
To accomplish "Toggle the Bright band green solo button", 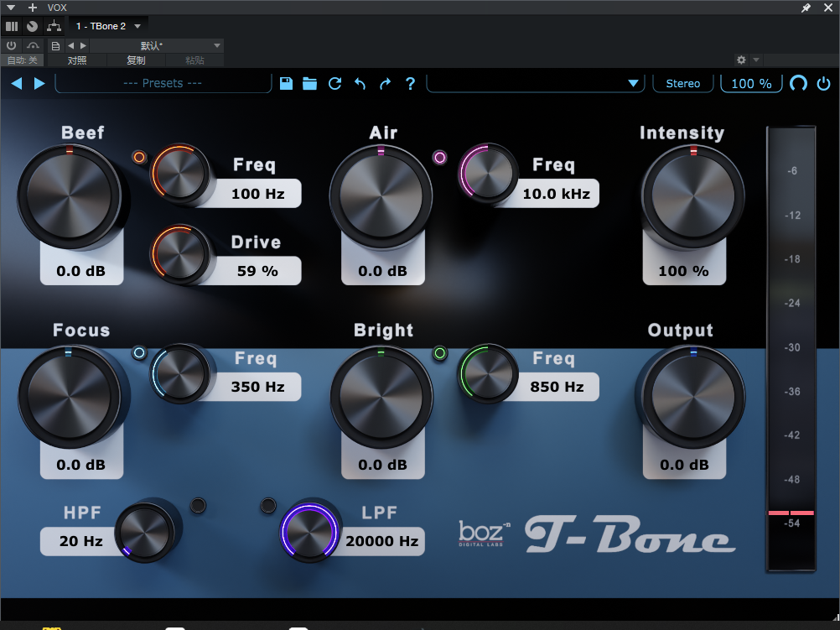I will click(440, 353).
